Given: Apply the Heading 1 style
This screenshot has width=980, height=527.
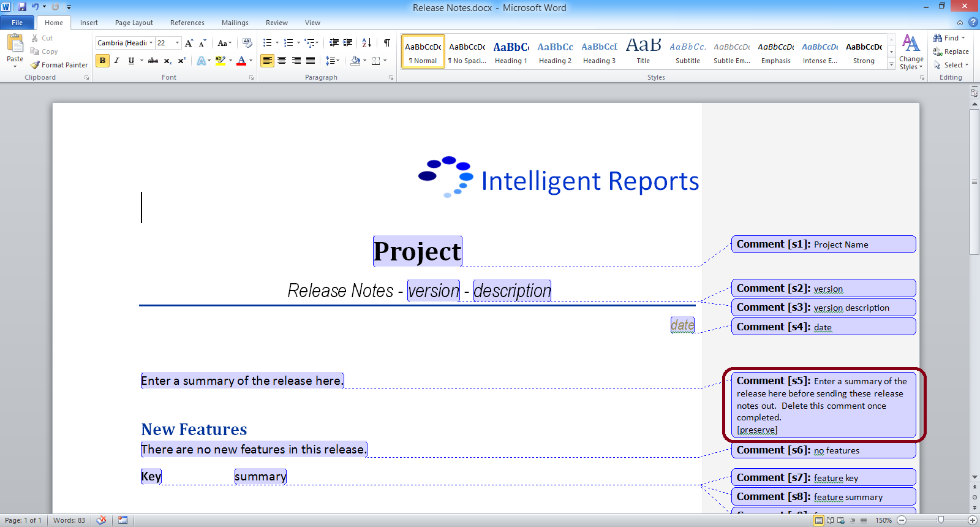Looking at the screenshot, I should [x=511, y=52].
